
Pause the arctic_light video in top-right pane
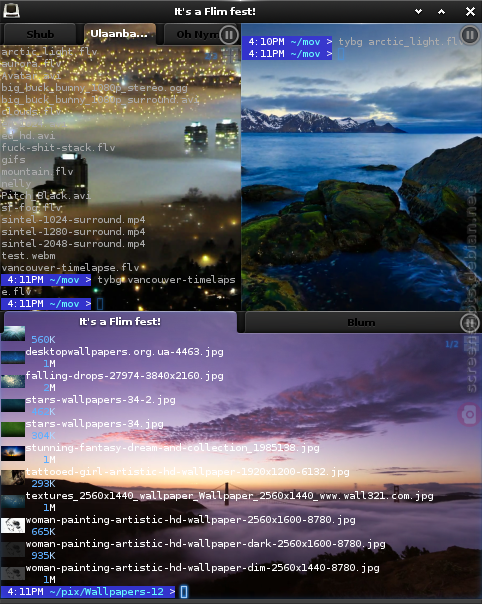470,35
